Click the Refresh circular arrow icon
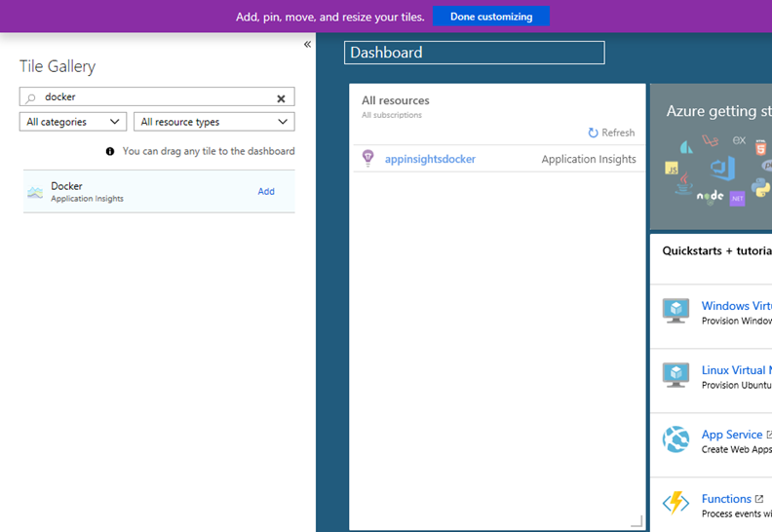772x532 pixels. click(593, 133)
